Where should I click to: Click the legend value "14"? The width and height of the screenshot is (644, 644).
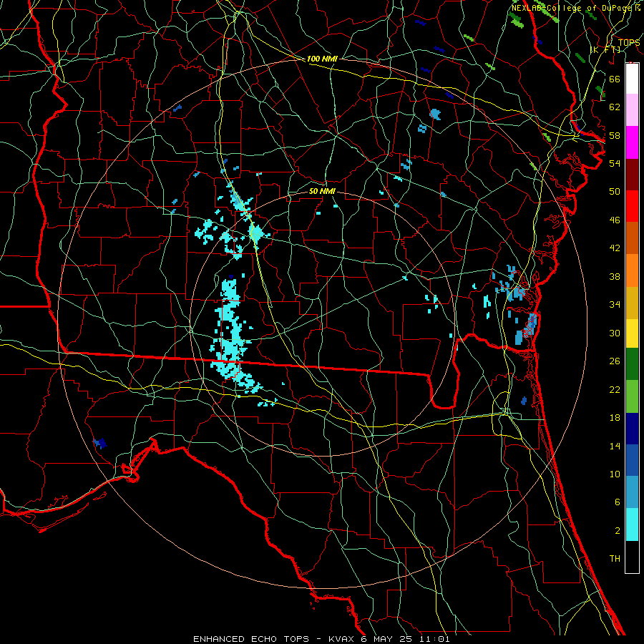(615, 446)
